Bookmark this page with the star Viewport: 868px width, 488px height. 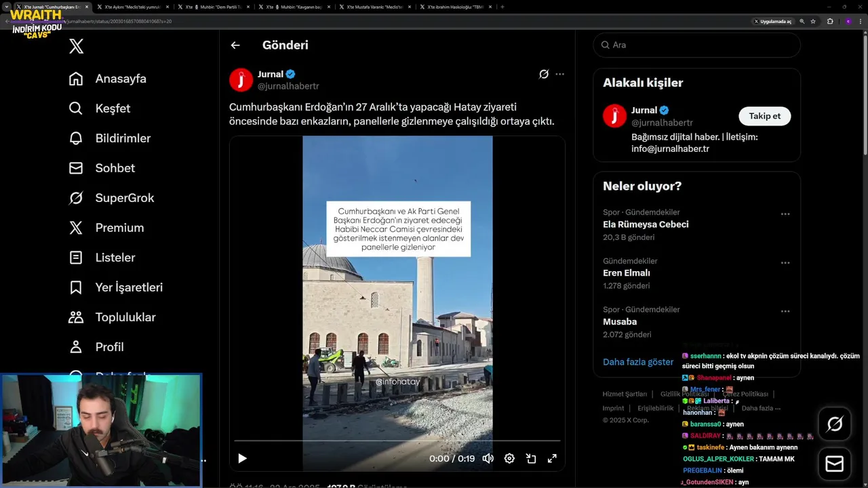[x=813, y=21]
